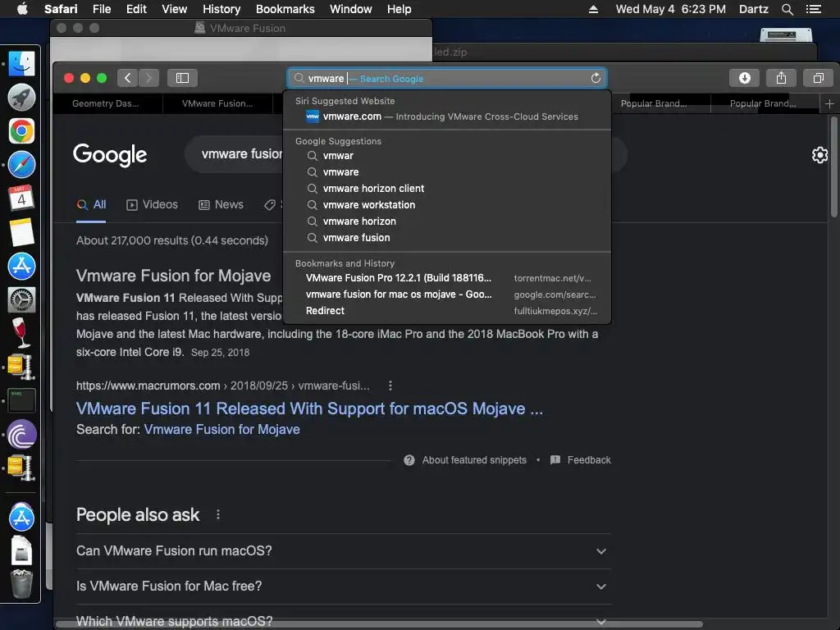
Task: Open the History menu
Action: [221, 9]
